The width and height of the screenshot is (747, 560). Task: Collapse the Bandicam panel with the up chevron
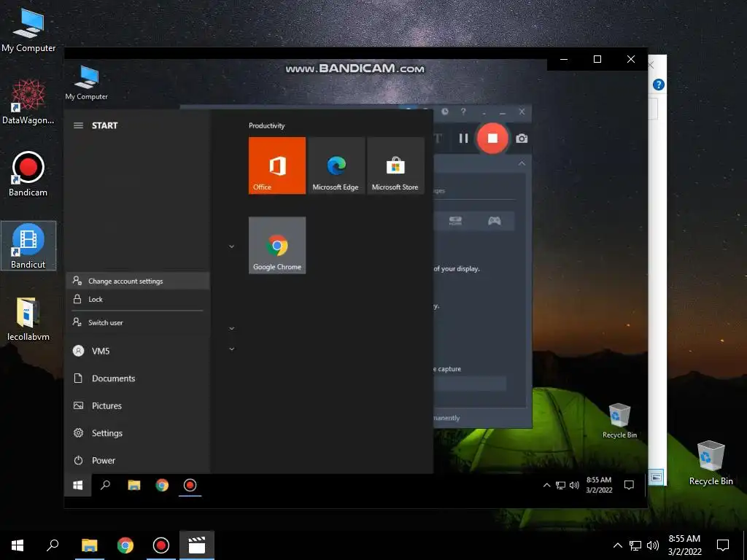[x=522, y=163]
